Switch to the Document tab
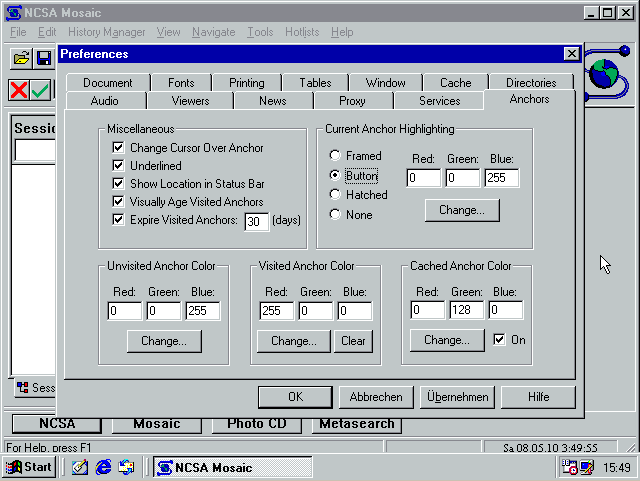Screen dimensions: 640x481 [108, 82]
